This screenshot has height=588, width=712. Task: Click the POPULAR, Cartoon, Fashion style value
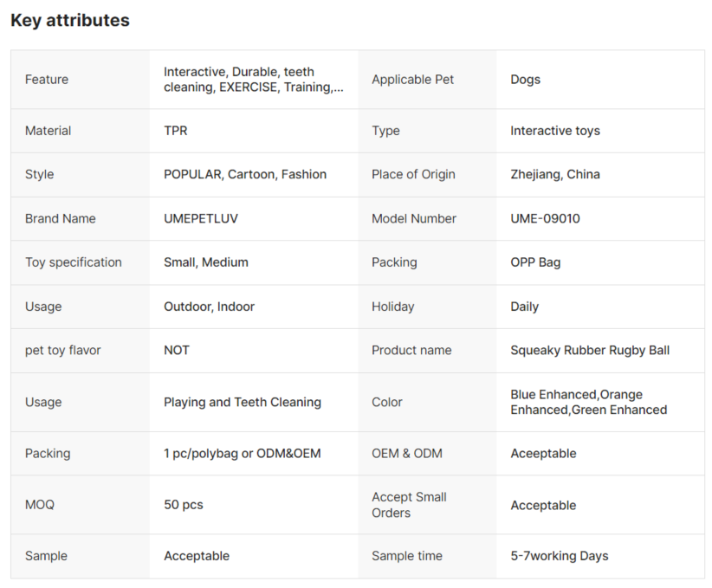click(245, 174)
